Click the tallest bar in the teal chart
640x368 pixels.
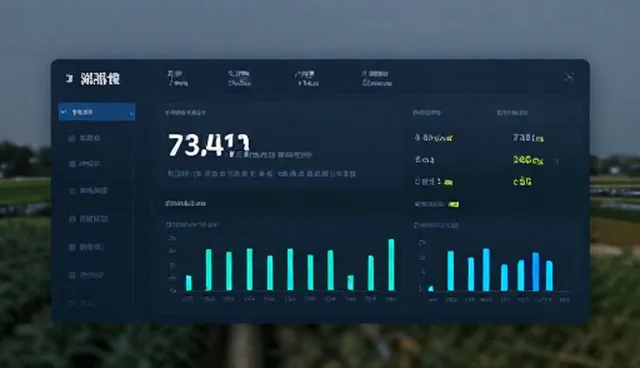pyautogui.click(x=391, y=265)
